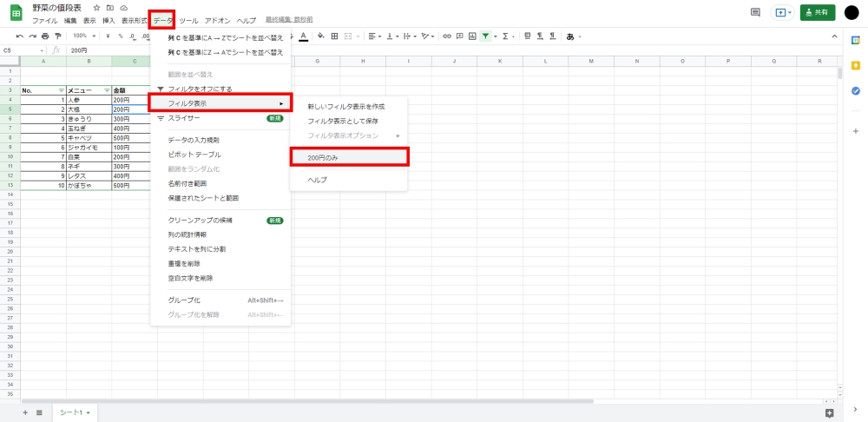868x422 pixels.
Task: Click the insert chart icon
Action: click(x=472, y=36)
